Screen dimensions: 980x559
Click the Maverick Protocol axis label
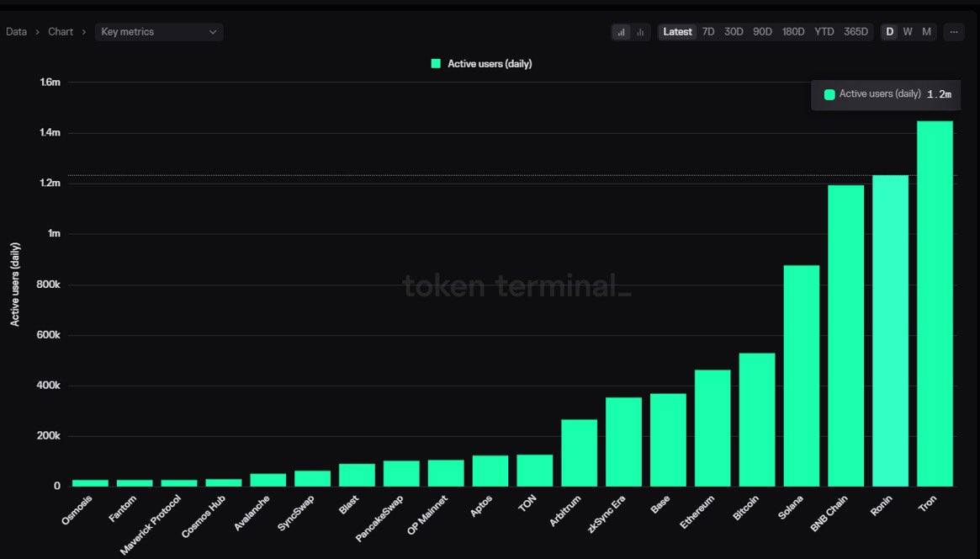tap(151, 524)
